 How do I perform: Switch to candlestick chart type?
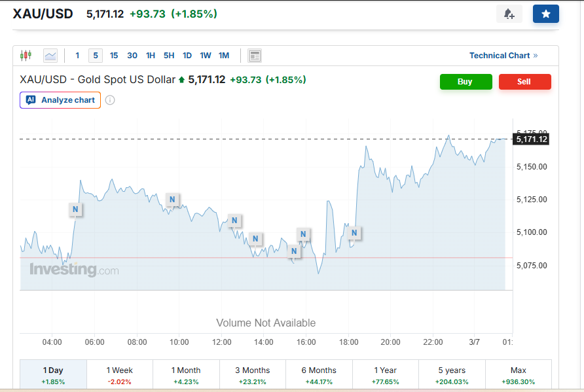(26, 56)
